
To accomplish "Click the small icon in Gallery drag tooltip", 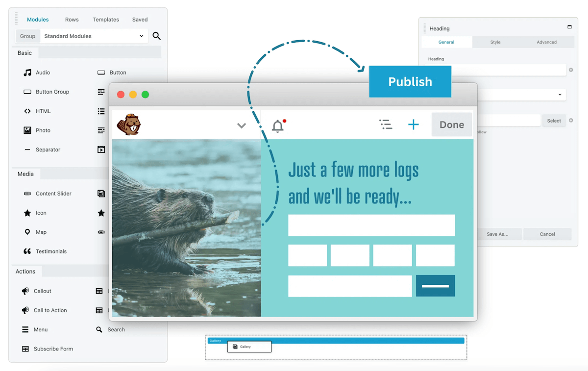I will point(235,347).
